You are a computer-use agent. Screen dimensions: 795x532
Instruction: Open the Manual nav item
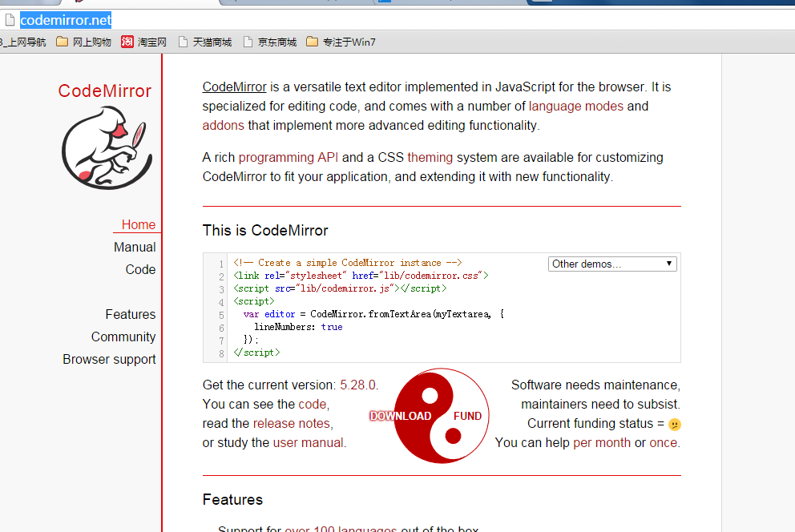(135, 248)
